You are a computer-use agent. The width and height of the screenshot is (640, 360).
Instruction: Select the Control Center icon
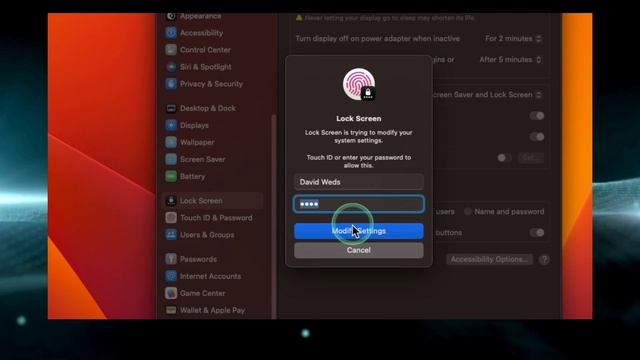coord(171,50)
